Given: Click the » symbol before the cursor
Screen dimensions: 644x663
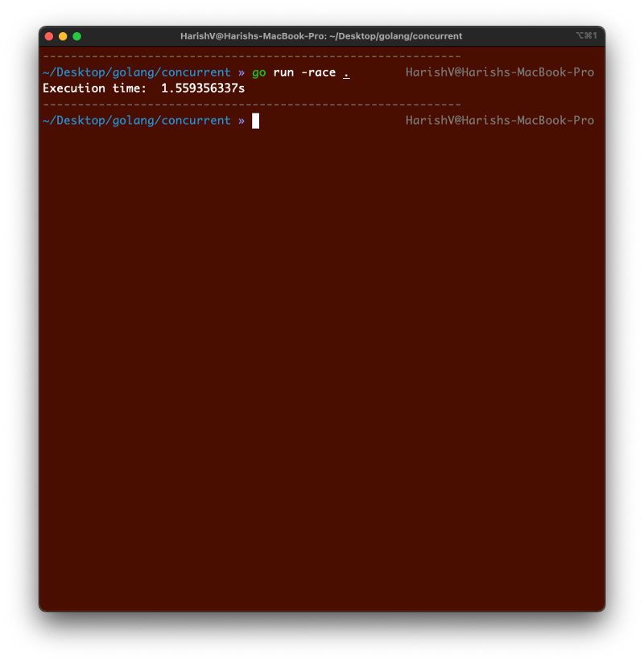Looking at the screenshot, I should click(x=242, y=121).
